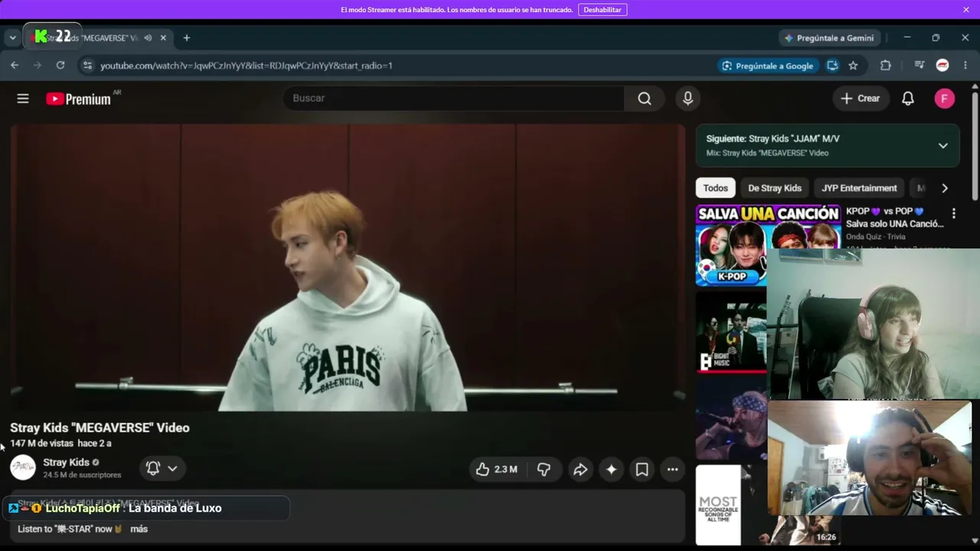Show more filter chips with the arrow

pyautogui.click(x=945, y=188)
